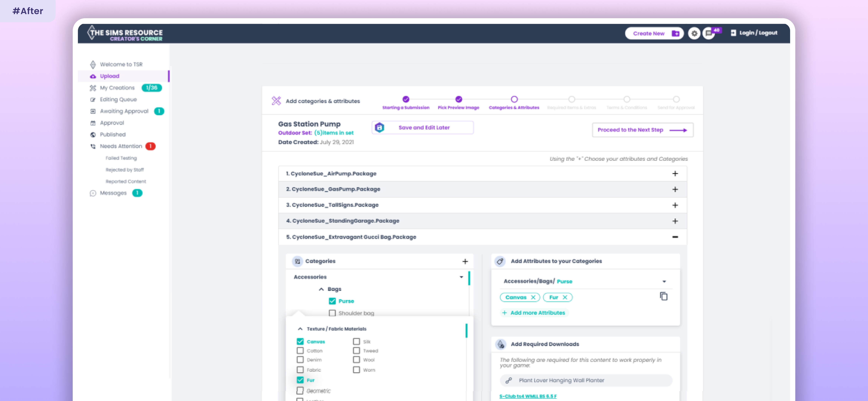
Task: Open the notifications icon with 40 badge
Action: (x=709, y=33)
